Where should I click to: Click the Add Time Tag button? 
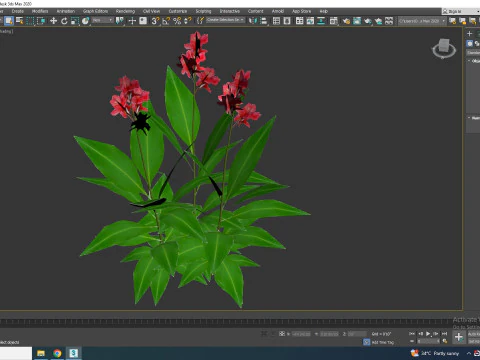coord(382,342)
